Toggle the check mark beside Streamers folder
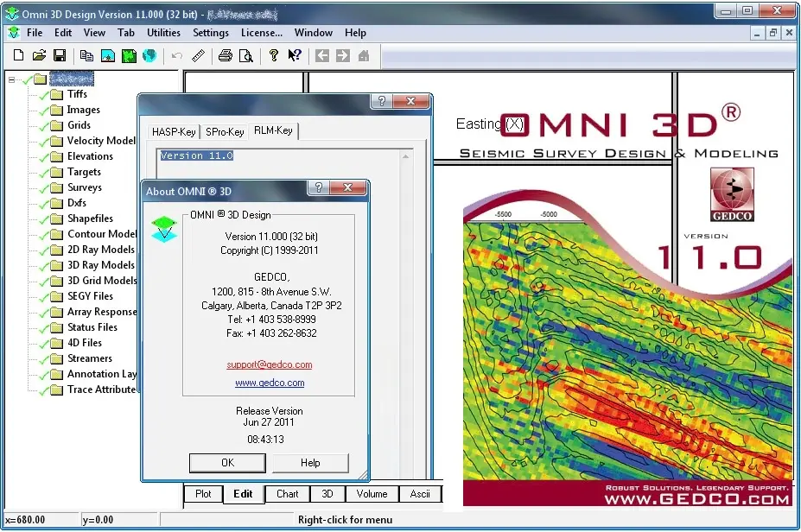 coord(44,359)
